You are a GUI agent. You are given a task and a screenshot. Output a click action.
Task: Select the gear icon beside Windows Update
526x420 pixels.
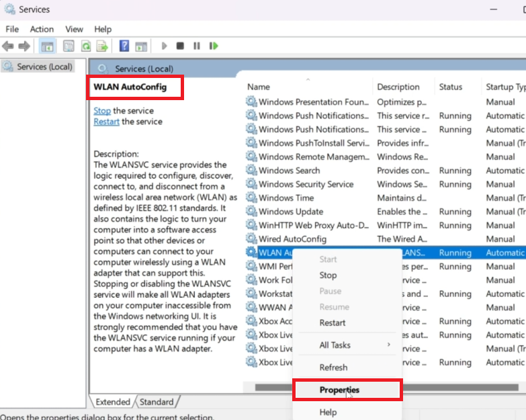tap(251, 212)
